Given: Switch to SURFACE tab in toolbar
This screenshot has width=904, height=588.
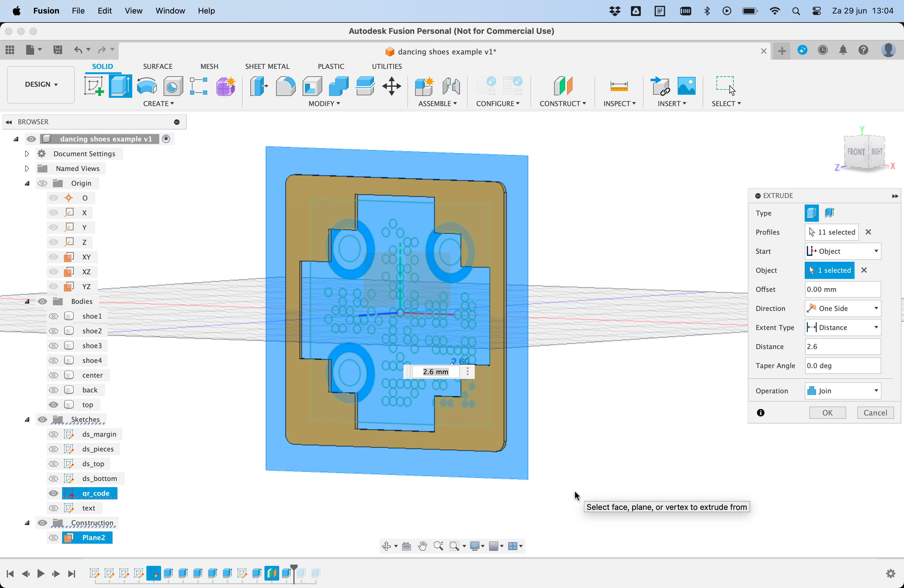Looking at the screenshot, I should click(157, 66).
